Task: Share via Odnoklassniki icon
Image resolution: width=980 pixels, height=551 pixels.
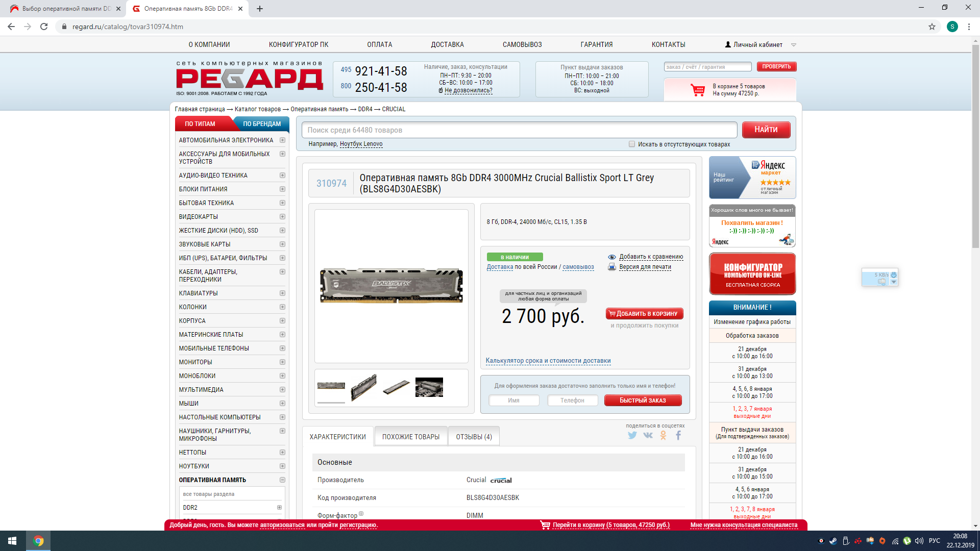Action: [x=663, y=435]
